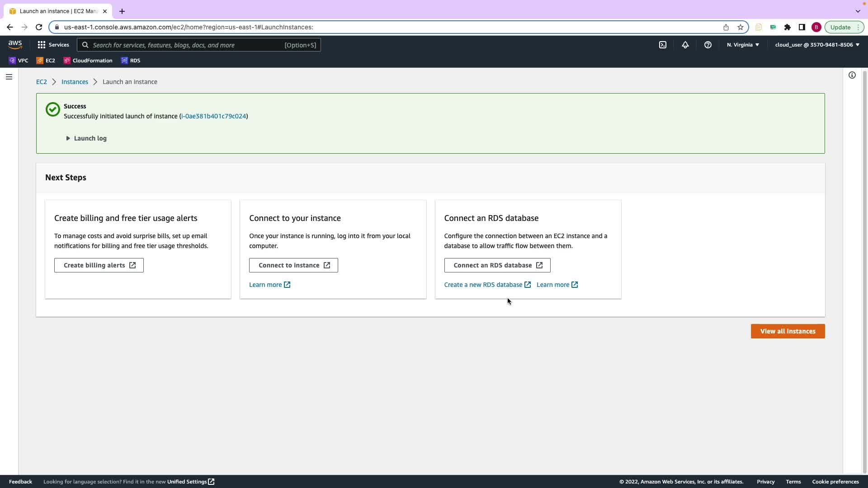Open the CloudFormation favorites shortcut
The width and height of the screenshot is (868, 488).
coord(88,61)
